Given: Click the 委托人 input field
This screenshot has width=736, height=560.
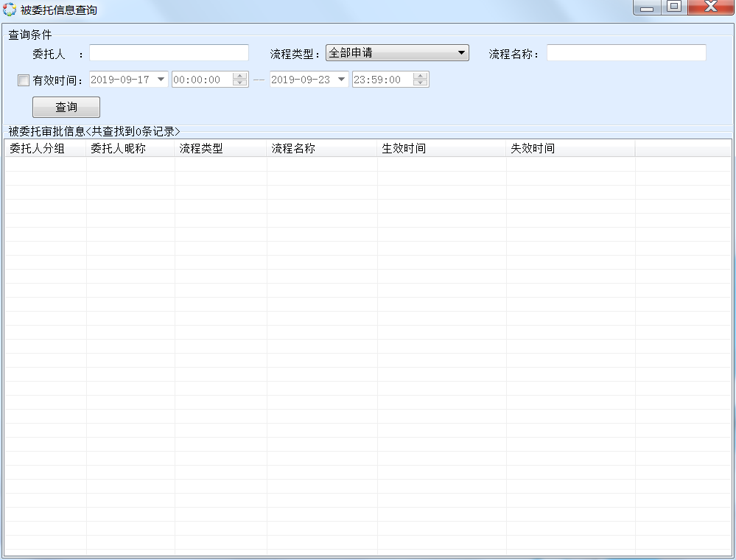Looking at the screenshot, I should [x=169, y=53].
